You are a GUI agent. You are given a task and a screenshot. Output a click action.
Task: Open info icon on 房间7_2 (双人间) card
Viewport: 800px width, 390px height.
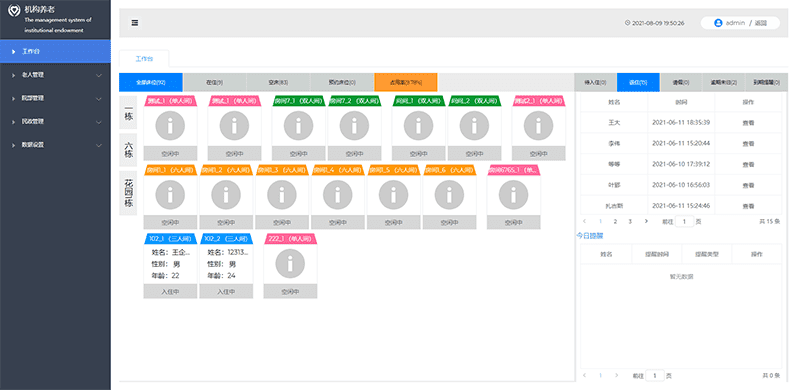pyautogui.click(x=354, y=126)
